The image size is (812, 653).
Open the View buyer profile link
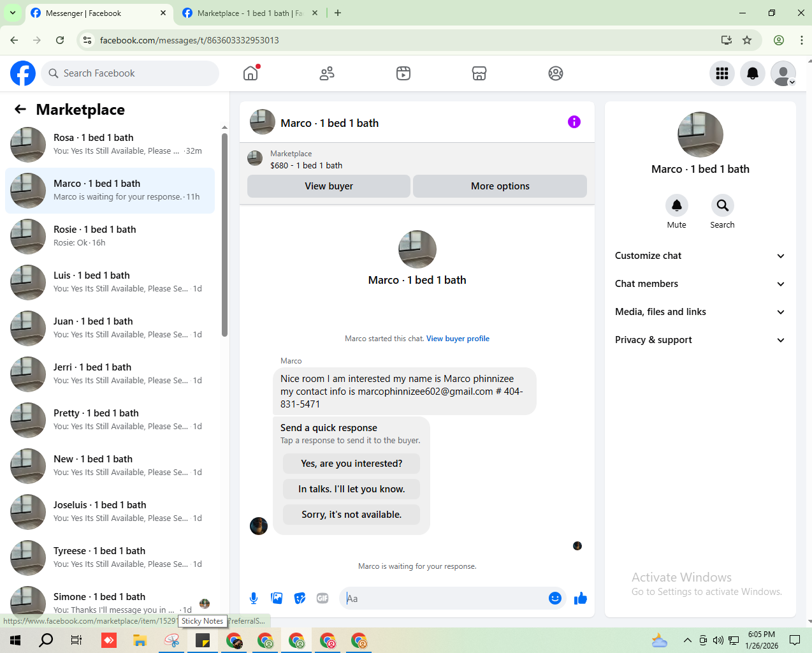[458, 339]
